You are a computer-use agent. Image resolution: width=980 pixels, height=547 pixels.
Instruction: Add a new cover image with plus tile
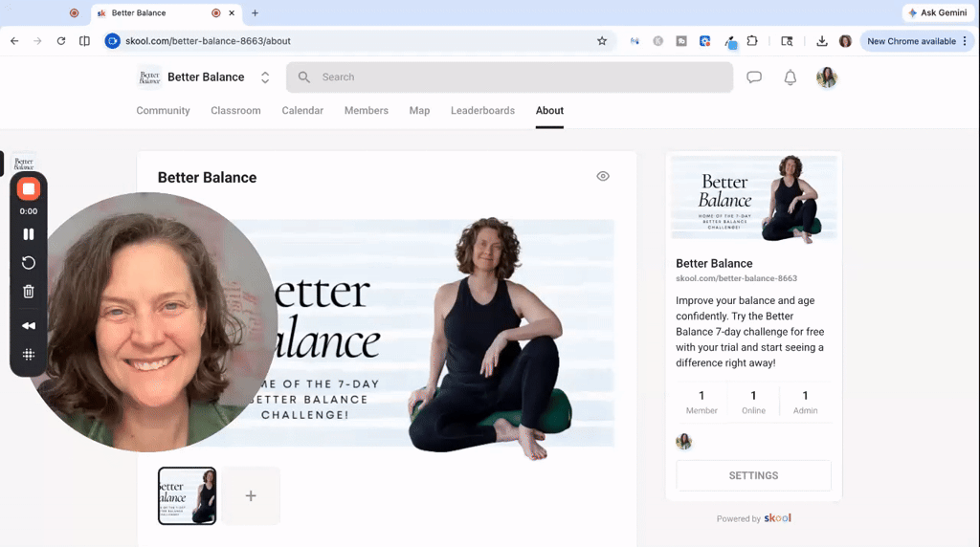click(251, 495)
